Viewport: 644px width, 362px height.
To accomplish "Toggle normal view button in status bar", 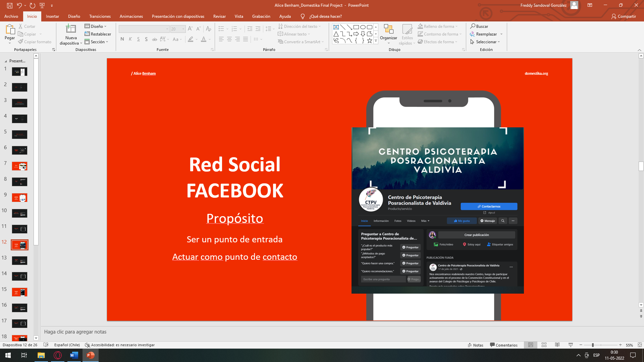I will [531, 345].
